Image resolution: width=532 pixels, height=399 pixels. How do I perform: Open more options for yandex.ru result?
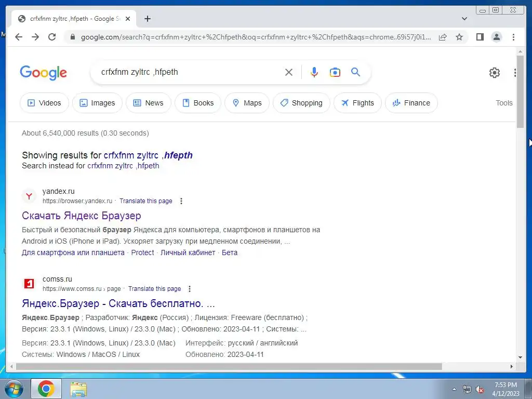tap(181, 201)
